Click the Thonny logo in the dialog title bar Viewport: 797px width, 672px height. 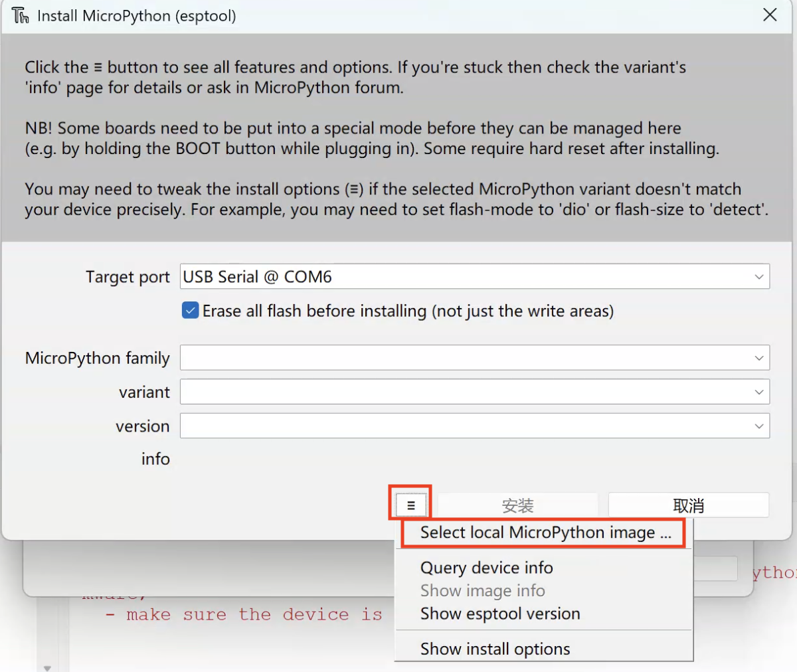point(20,15)
